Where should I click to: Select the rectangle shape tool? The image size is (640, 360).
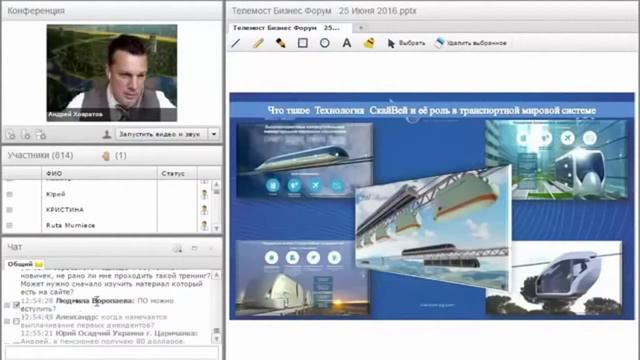pyautogui.click(x=302, y=43)
